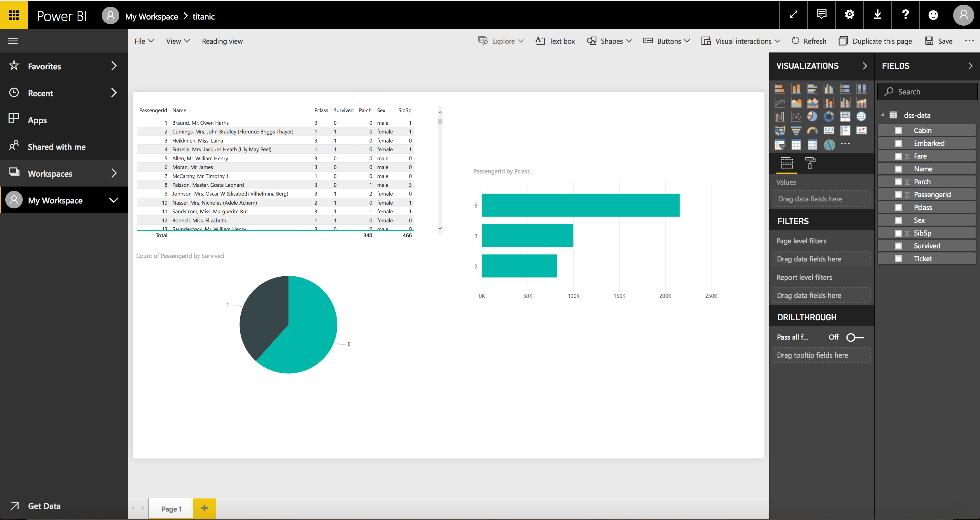
Task: Open the Fields well tab
Action: point(787,164)
